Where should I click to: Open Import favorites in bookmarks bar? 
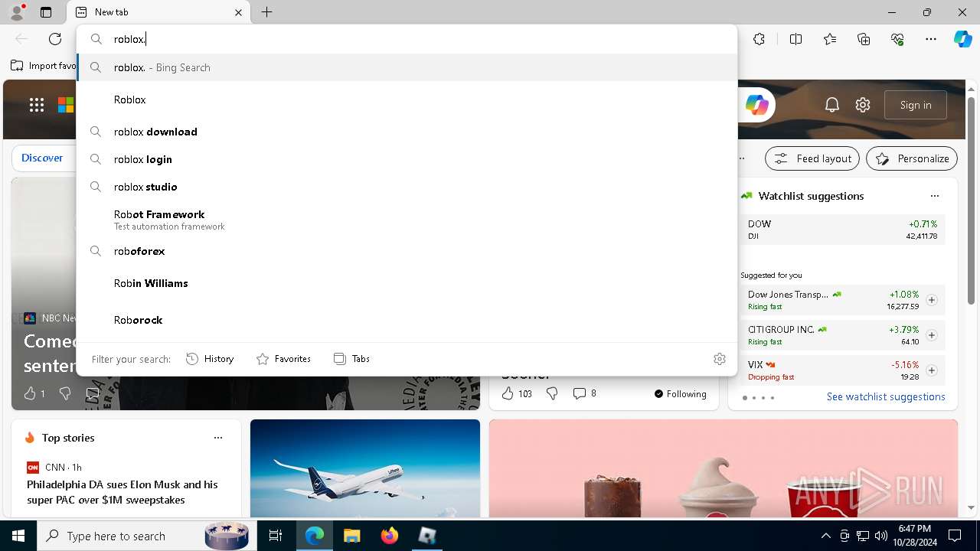[x=44, y=66]
